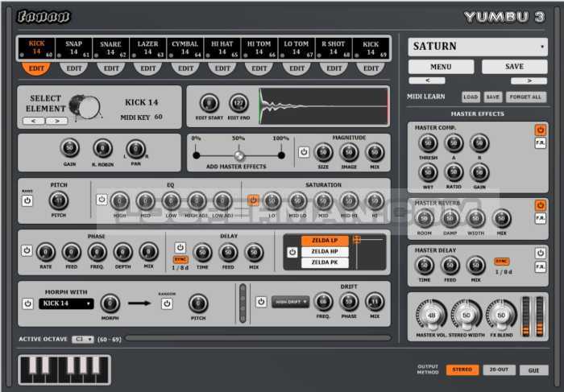This screenshot has width=564, height=392.
Task: Open the Active Octave dropdown
Action: [x=83, y=339]
